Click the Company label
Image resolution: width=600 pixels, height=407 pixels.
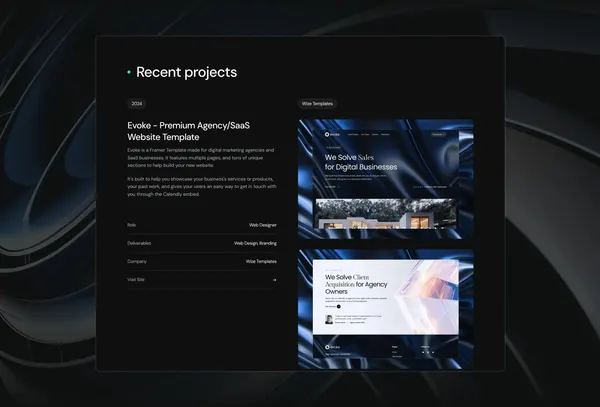(137, 262)
